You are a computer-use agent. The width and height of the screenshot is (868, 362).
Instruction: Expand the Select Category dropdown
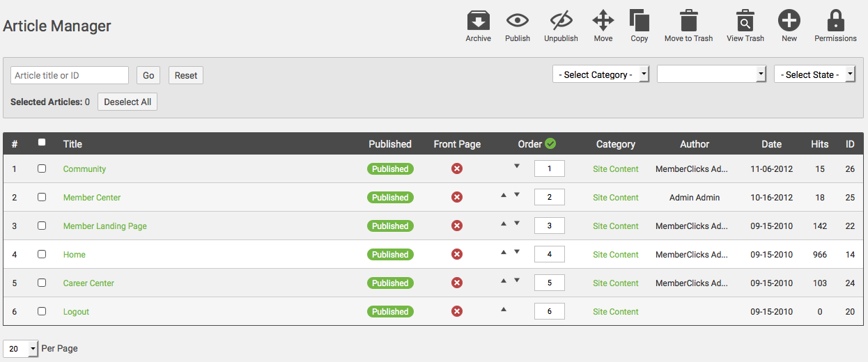pyautogui.click(x=600, y=74)
